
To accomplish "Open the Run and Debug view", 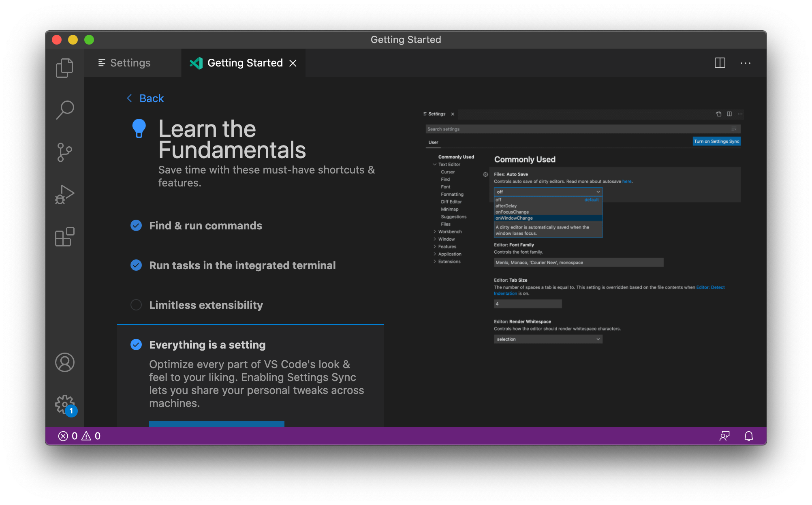I will (65, 195).
